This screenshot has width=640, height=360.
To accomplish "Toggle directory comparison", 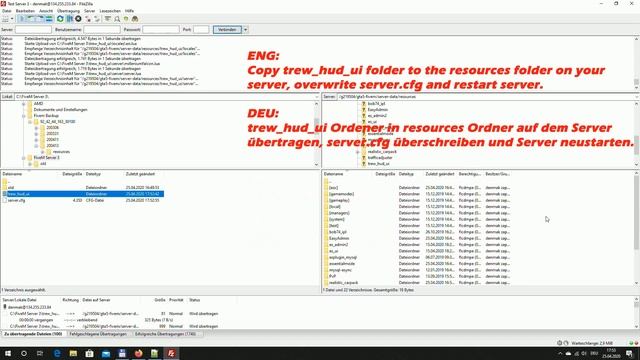I will point(117,19).
